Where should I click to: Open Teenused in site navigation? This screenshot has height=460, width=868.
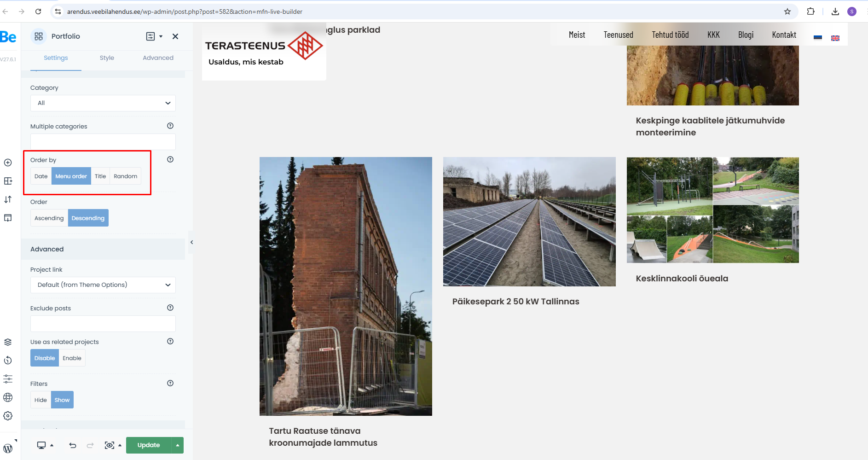pos(618,35)
